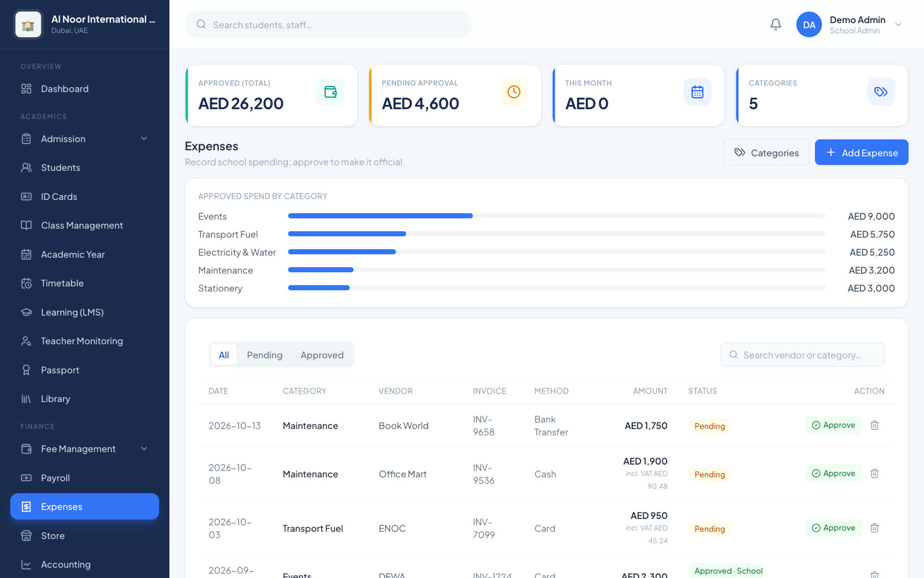Viewport: 924px width, 578px height.
Task: Click the 2026-10-13 date cell
Action: (234, 426)
